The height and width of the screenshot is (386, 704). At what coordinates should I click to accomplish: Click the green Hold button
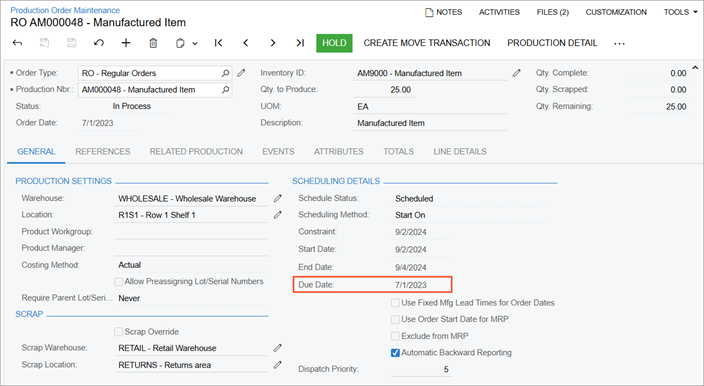pyautogui.click(x=334, y=43)
